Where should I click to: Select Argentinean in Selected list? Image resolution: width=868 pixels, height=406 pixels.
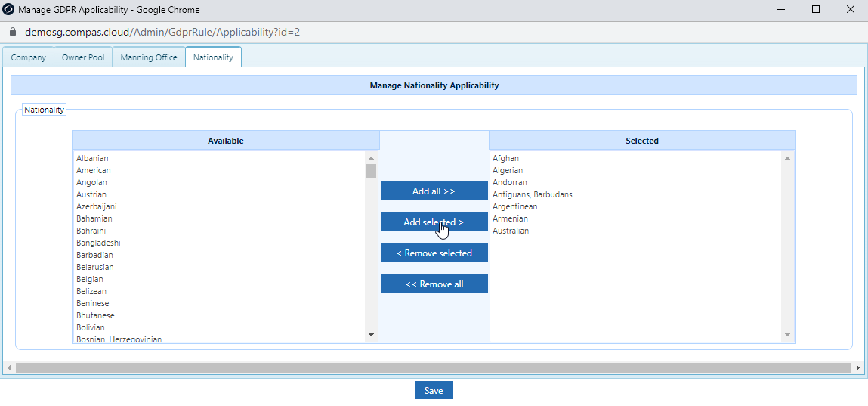pos(514,206)
